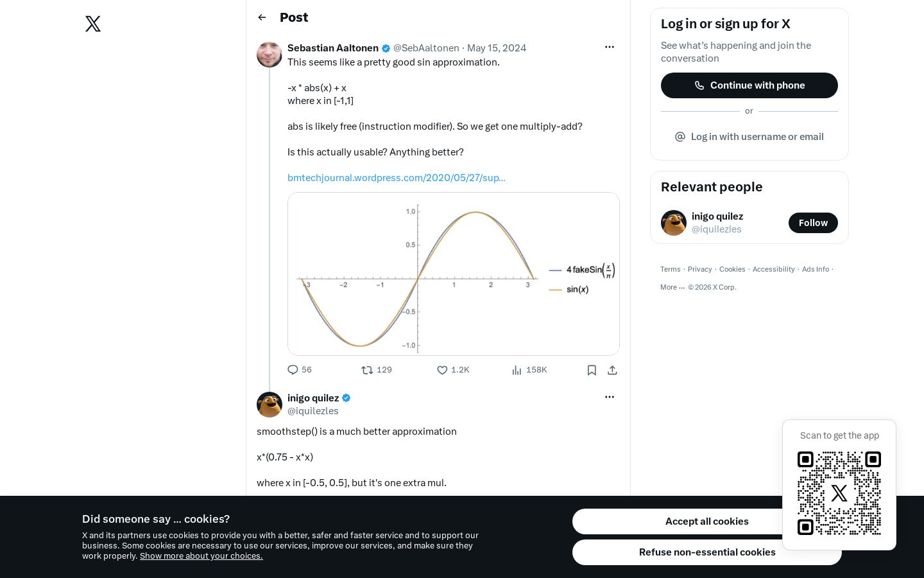Go back using the Post arrow
Screen dimensions: 924x578
(262, 17)
